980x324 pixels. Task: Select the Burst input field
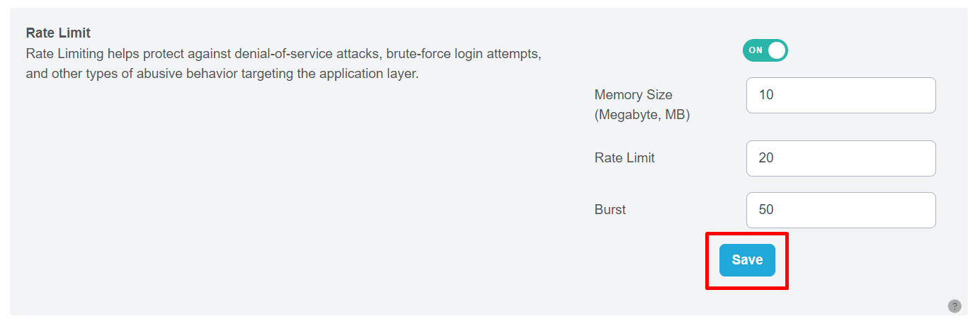coord(841,210)
